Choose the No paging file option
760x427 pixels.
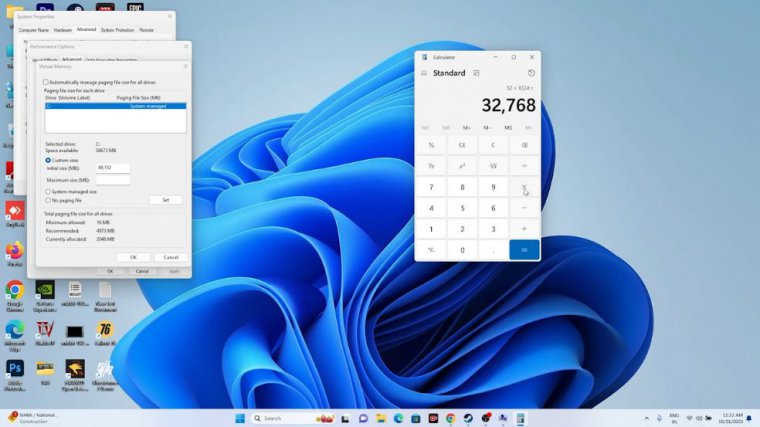coord(48,200)
